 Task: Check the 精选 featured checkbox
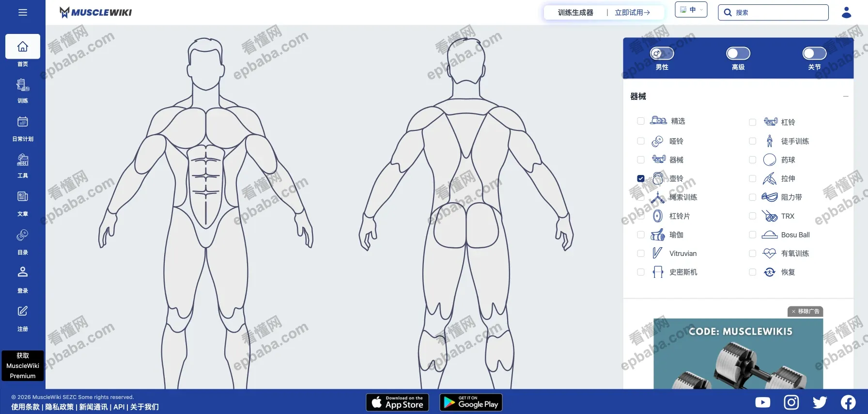coord(641,121)
